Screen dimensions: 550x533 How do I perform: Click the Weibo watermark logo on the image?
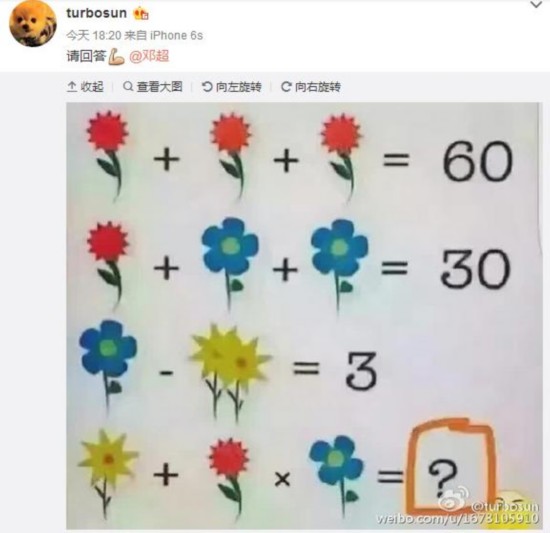coord(454,499)
